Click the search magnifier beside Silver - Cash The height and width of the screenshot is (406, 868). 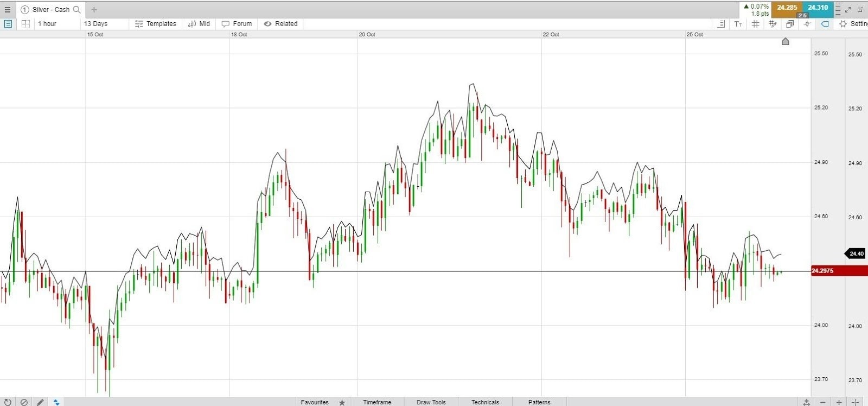click(x=76, y=9)
